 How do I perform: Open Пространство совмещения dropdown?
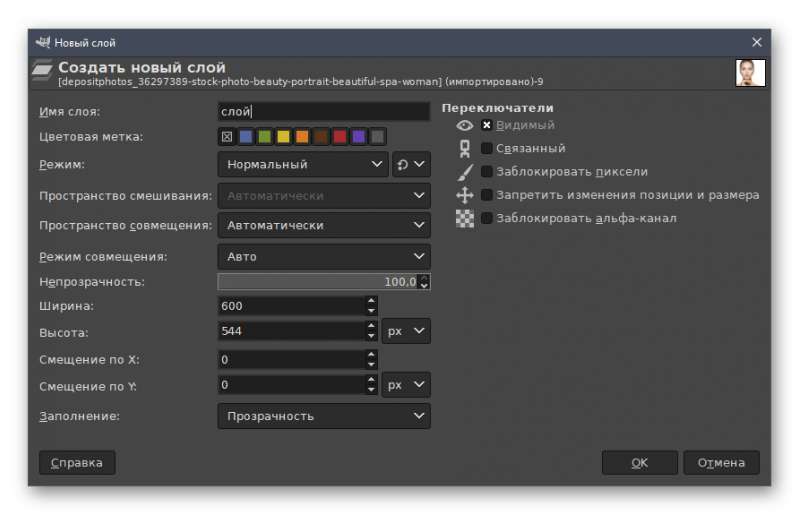tap(324, 225)
